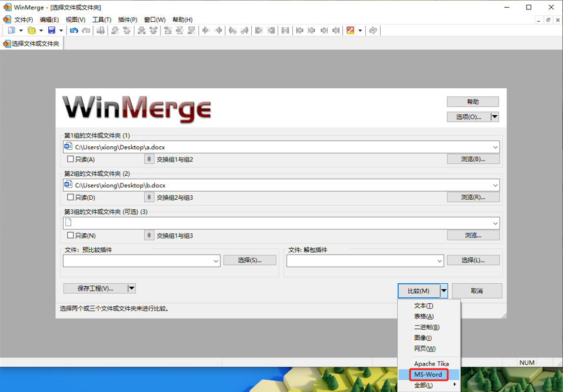Click the Save floppy disk toolbar icon
The height and width of the screenshot is (392, 563).
click(52, 31)
